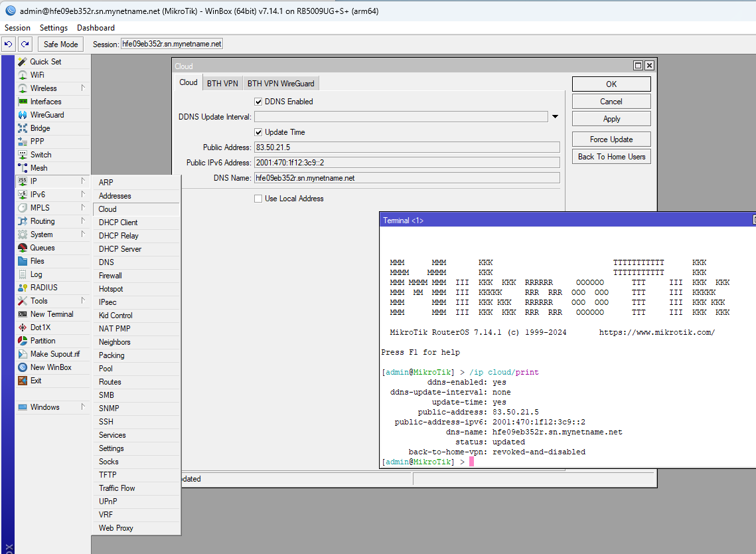This screenshot has height=554, width=756.
Task: Open Quick Set from the sidebar
Action: 45,62
